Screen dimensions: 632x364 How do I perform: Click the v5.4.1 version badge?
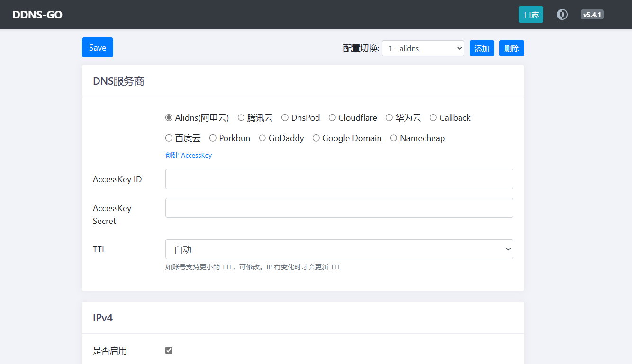click(592, 14)
